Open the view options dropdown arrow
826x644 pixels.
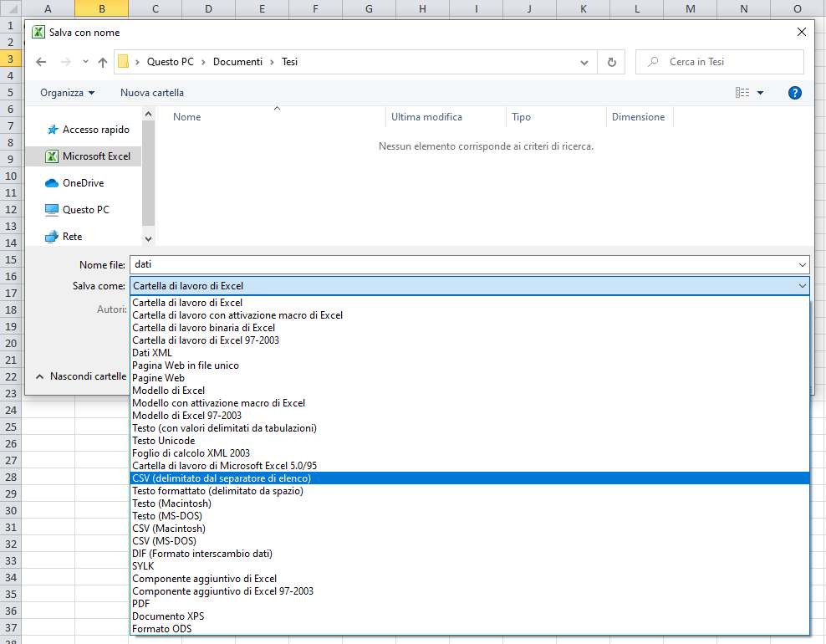tap(760, 93)
